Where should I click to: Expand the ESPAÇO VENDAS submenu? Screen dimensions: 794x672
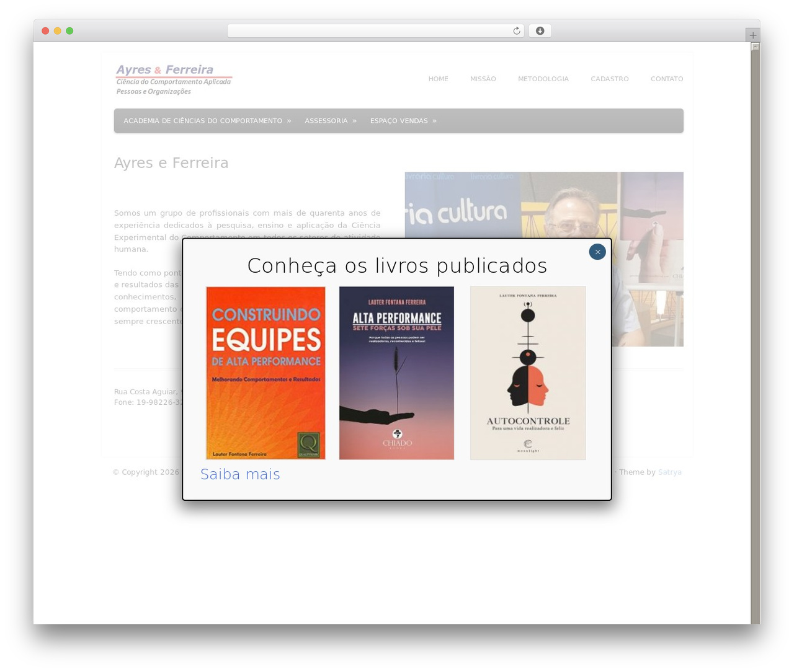[x=403, y=121]
